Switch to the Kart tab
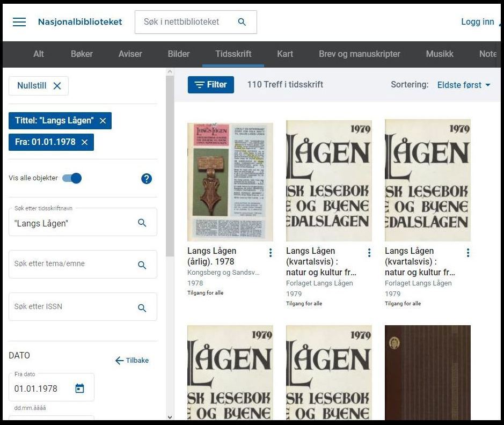This screenshot has width=504, height=425. click(x=285, y=54)
